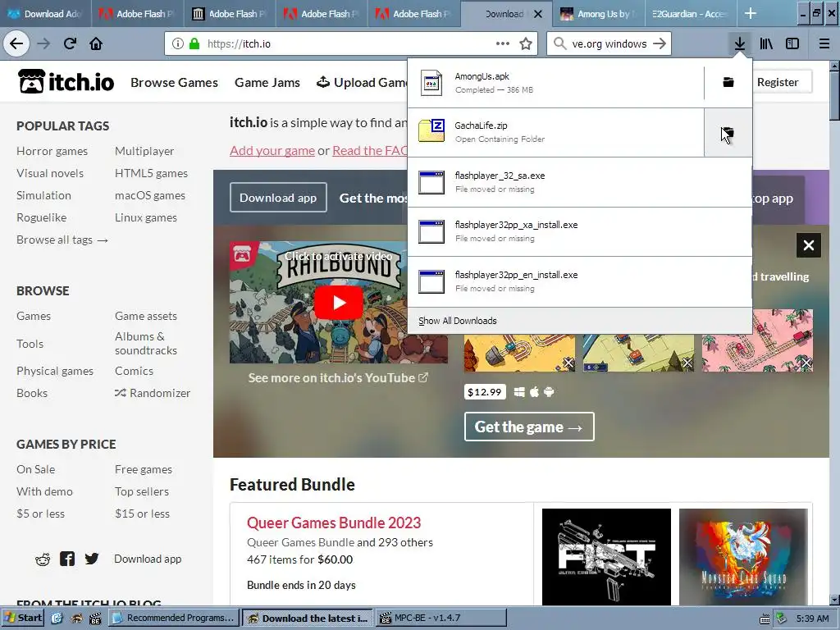840x630 pixels.
Task: Show site information icon in address bar
Action: click(x=177, y=44)
